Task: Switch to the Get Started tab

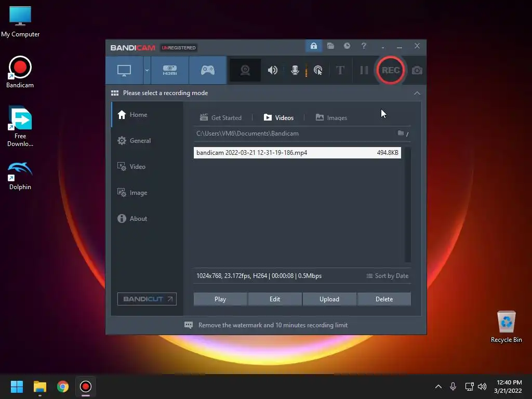Action: coord(220,118)
